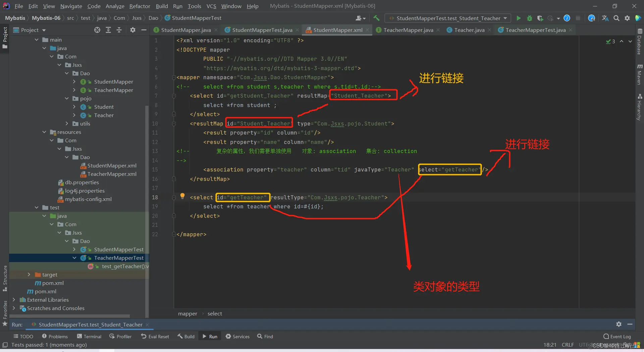Image resolution: width=644 pixels, height=352 pixels.
Task: Open the File menu
Action: [x=19, y=6]
